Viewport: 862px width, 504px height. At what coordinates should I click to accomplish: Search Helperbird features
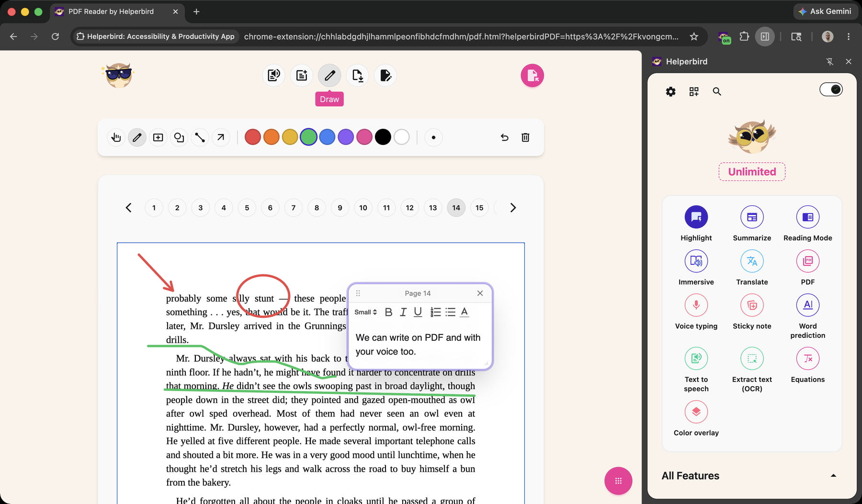click(x=717, y=91)
